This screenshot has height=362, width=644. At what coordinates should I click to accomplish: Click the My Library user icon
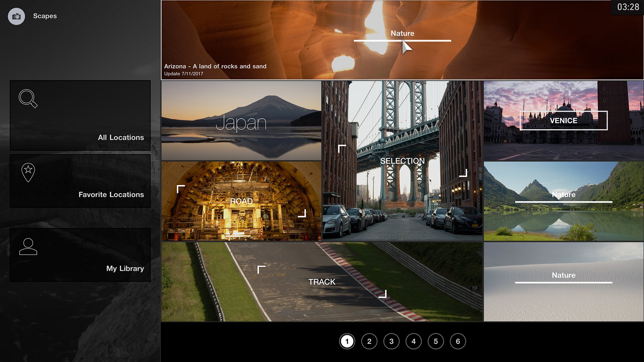[x=28, y=247]
